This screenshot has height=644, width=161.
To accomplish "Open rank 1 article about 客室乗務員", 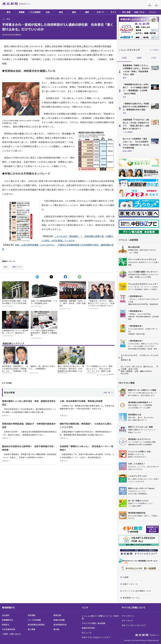I will coord(136,70).
